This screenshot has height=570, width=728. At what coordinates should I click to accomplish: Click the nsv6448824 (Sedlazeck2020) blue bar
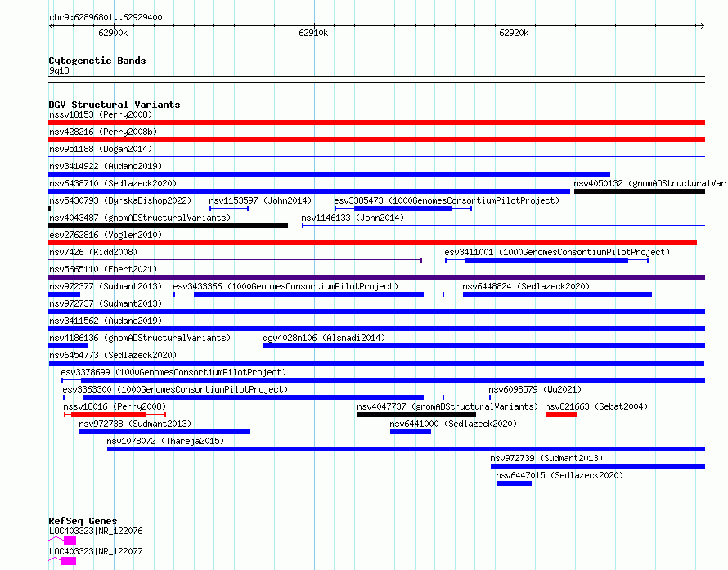tap(557, 294)
